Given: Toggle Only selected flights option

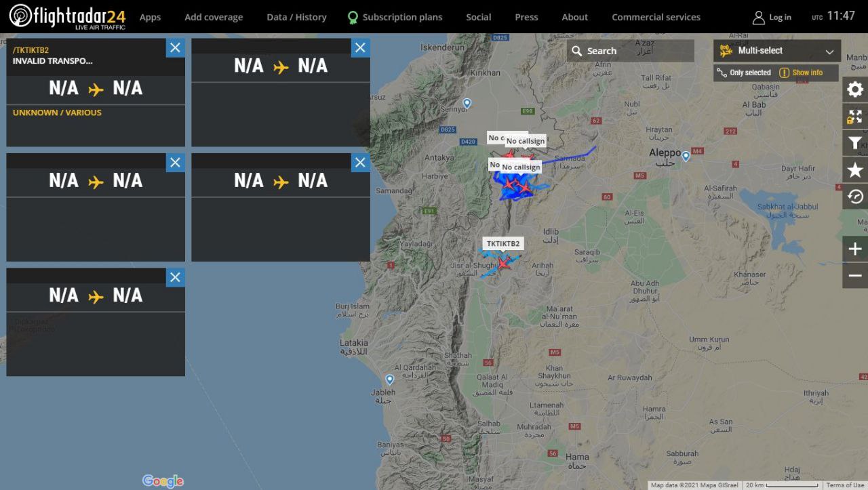Looking at the screenshot, I should click(744, 73).
